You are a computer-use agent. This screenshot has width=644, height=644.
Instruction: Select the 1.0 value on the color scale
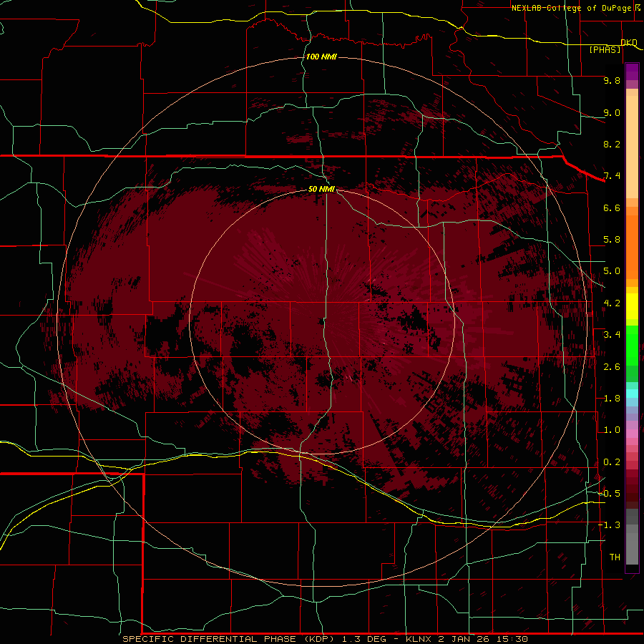coord(612,430)
